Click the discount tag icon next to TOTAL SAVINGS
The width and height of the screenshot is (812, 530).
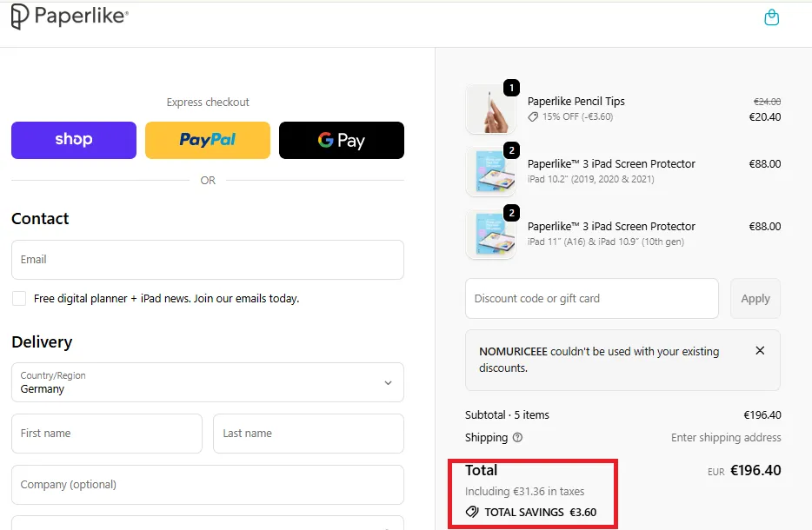pos(475,513)
